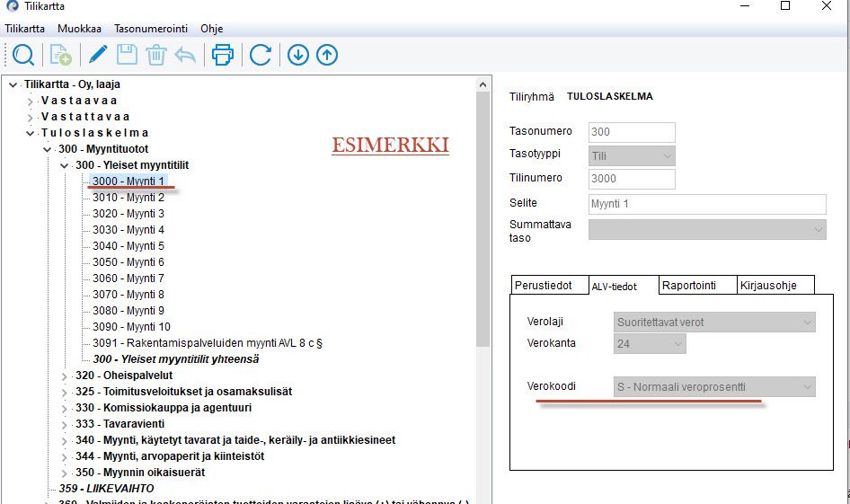
Task: Collapse the 300 - Myyntituotot node
Action: (48, 149)
